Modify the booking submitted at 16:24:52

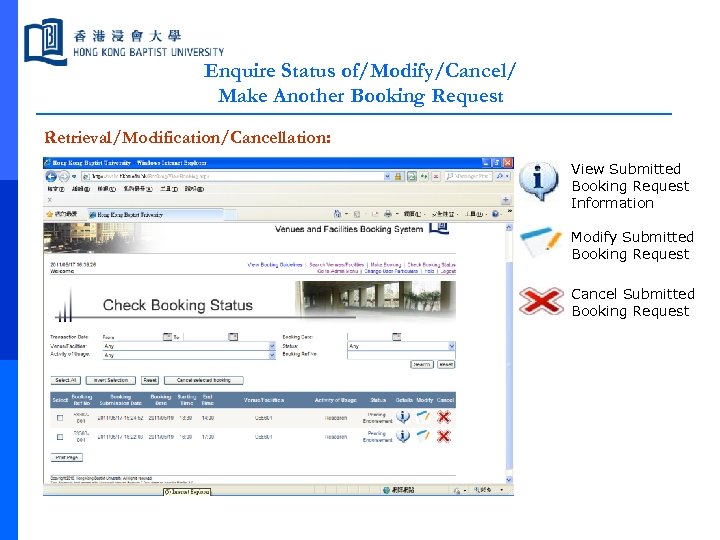click(x=423, y=417)
